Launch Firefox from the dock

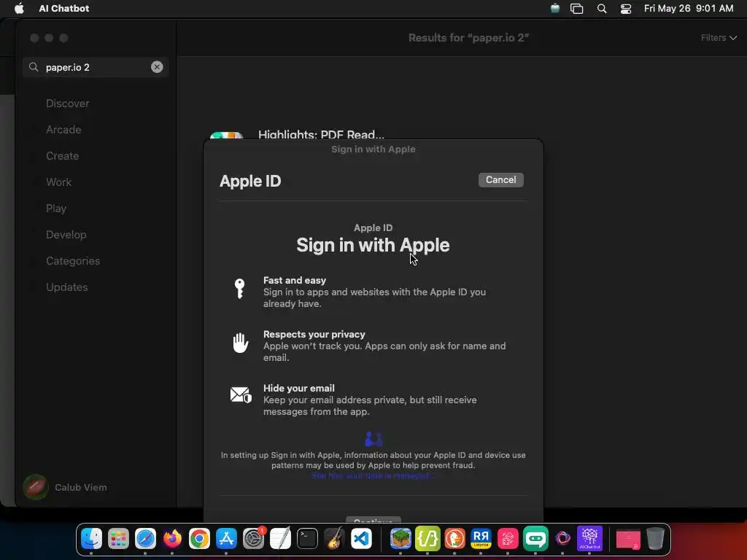(172, 539)
